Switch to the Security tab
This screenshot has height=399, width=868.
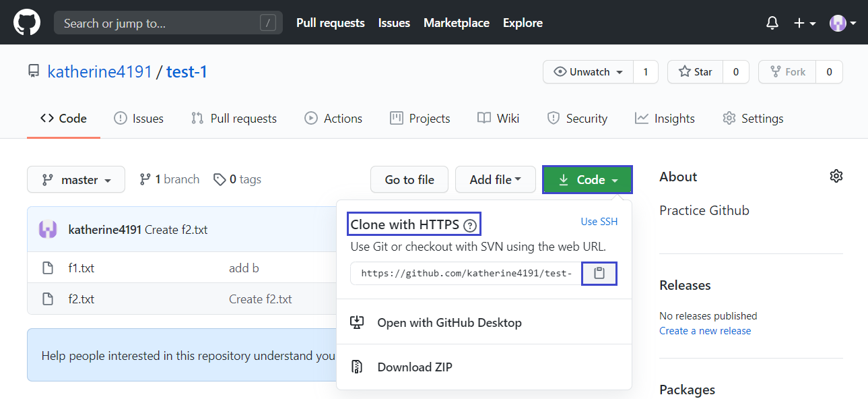577,119
